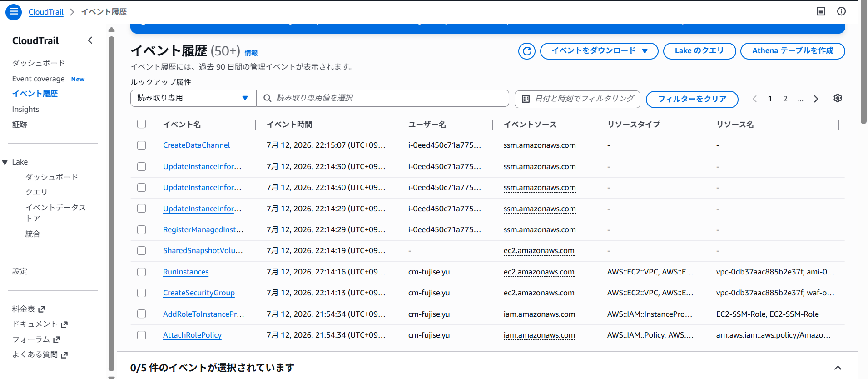Click the フィルターをクリア button
The height and width of the screenshot is (379, 868).
tap(692, 99)
